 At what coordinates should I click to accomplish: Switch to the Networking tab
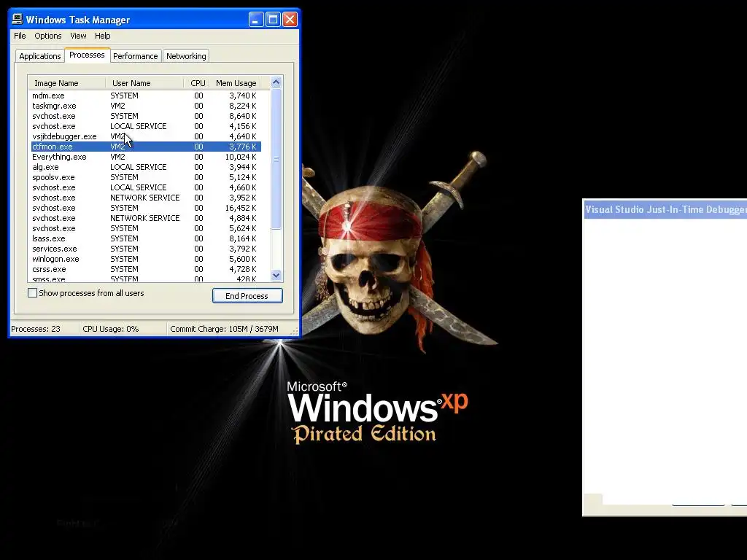(x=186, y=56)
